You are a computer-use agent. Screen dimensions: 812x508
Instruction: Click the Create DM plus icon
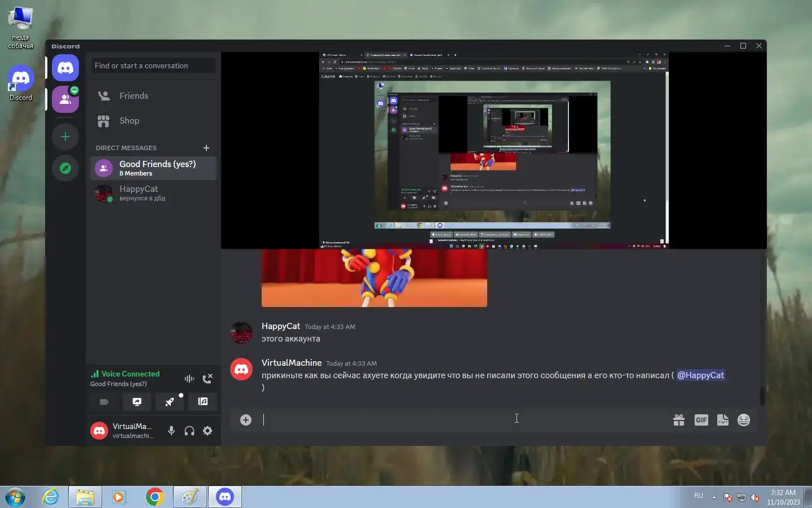coord(206,148)
